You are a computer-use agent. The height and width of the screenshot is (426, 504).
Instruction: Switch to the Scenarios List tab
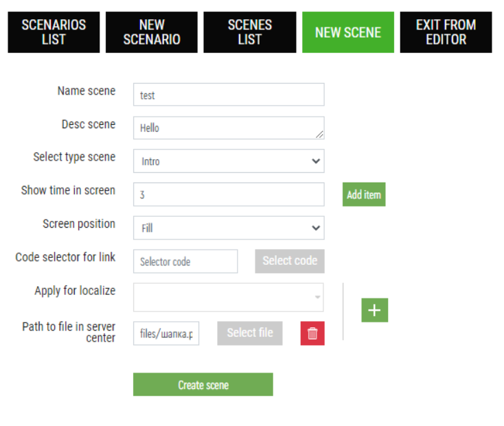(54, 32)
